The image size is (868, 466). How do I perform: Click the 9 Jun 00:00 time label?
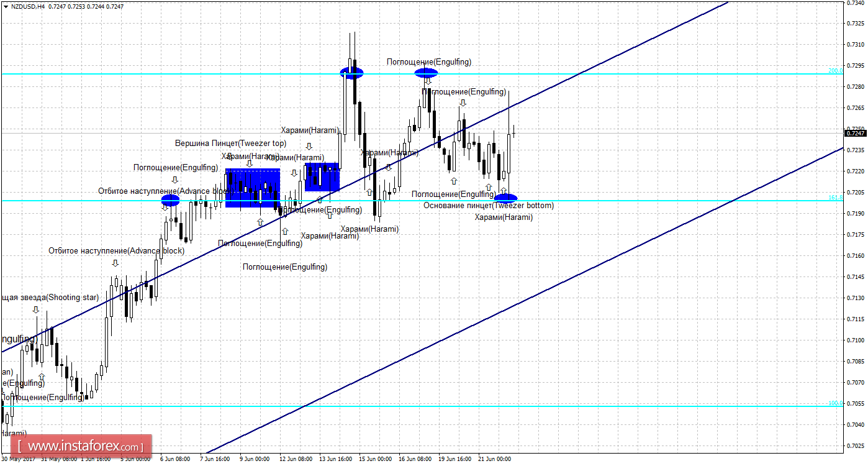(x=255, y=460)
